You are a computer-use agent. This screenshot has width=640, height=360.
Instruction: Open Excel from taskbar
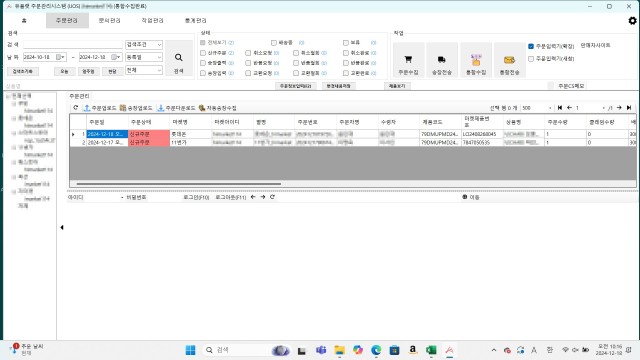point(431,350)
